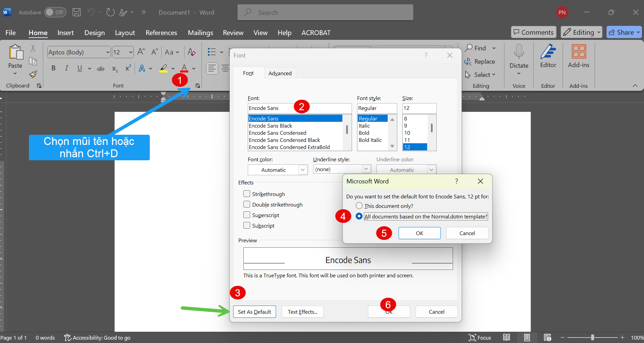The height and width of the screenshot is (343, 644).
Task: Select 'This document only?' radio button
Action: [359, 206]
